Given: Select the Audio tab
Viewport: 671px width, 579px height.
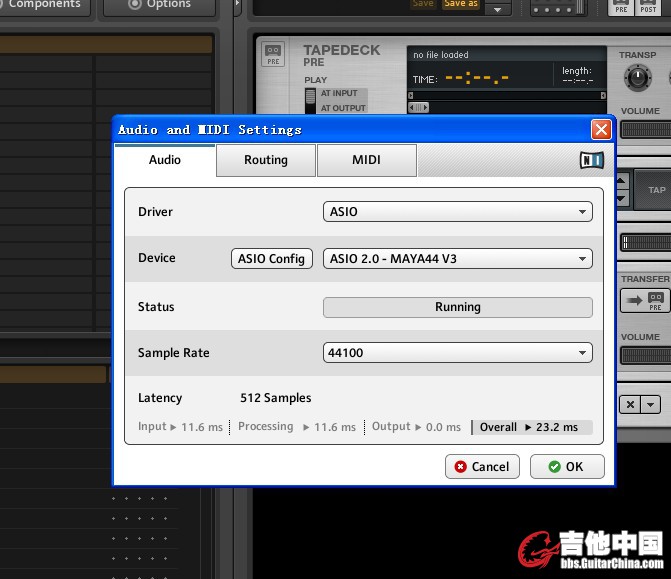Looking at the screenshot, I should 165,160.
